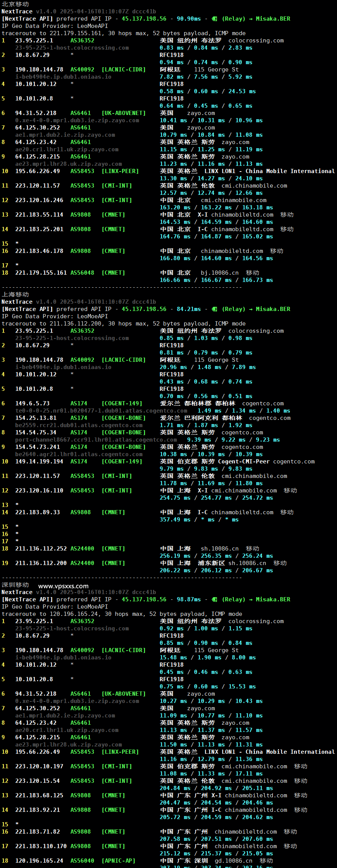Click the AS56048 number
The height and width of the screenshot is (868, 337).
82,273
